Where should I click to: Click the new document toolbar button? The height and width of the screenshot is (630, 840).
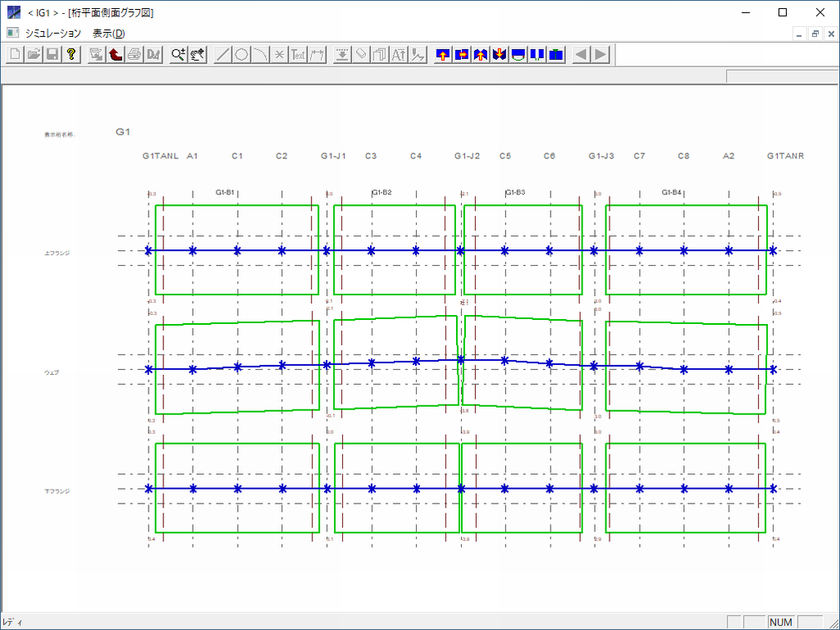click(15, 55)
